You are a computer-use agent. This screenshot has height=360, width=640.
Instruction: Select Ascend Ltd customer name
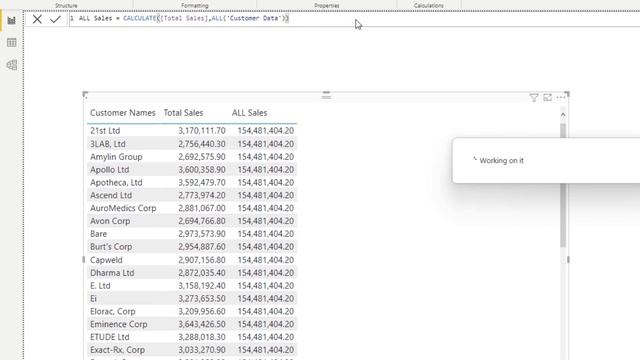111,196
